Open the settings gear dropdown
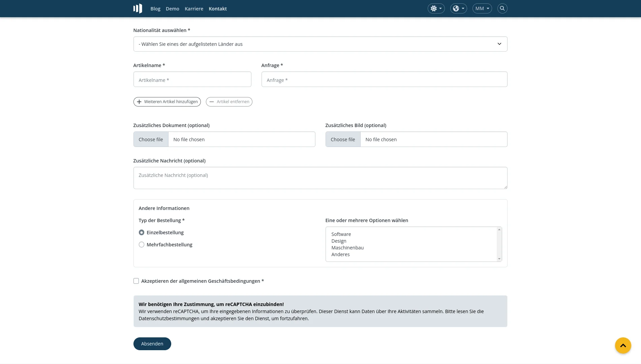The image size is (641, 364). (x=436, y=8)
